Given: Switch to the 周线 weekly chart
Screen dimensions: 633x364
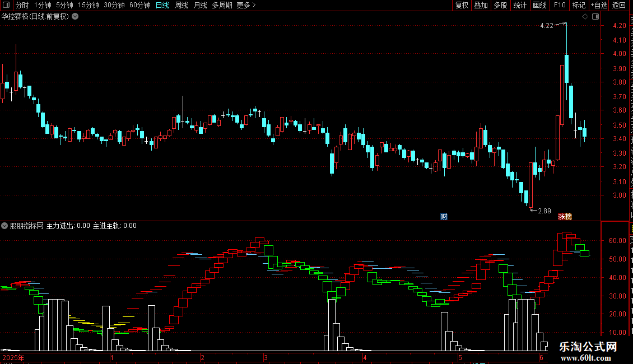Looking at the screenshot, I should click(x=181, y=5).
